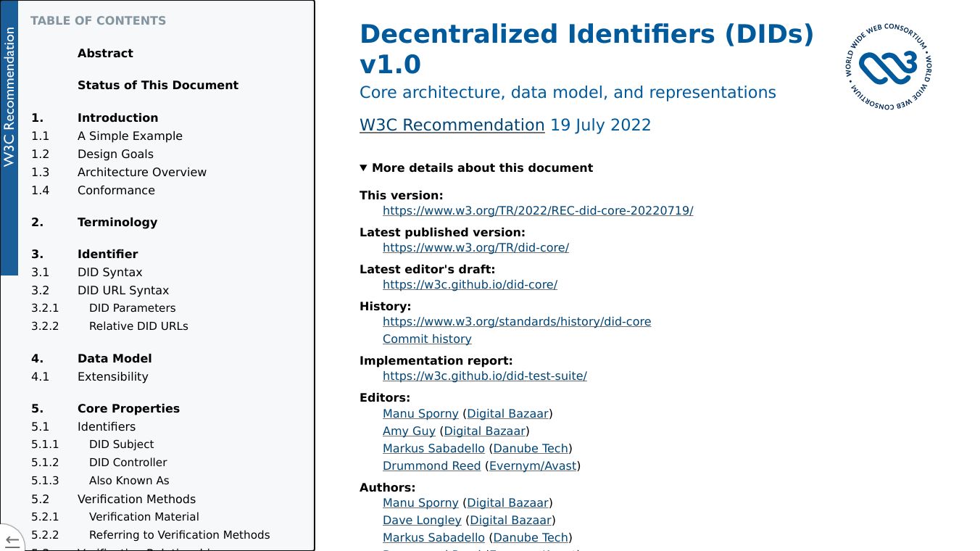Jump to 3.2.1 DID Parameters
980x551 pixels.
104,307
